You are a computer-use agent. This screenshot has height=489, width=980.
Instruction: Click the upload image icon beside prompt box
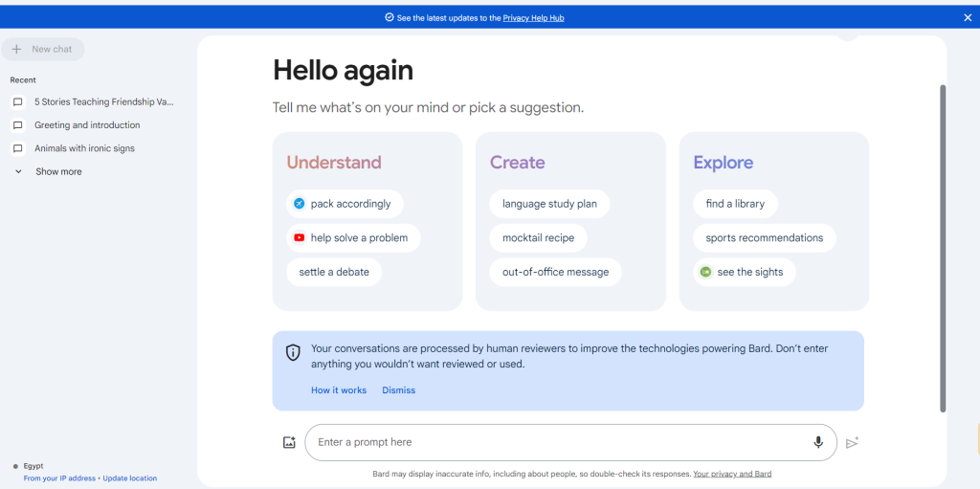click(x=289, y=442)
